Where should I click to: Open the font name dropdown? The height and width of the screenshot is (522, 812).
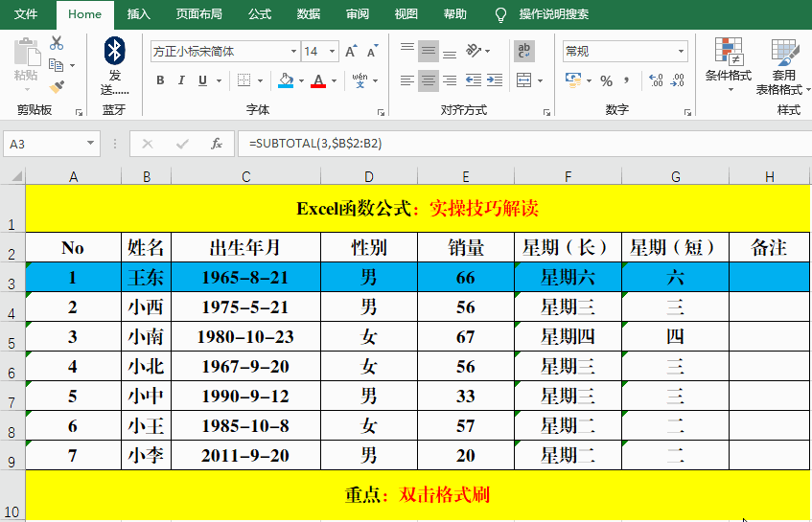point(293,52)
